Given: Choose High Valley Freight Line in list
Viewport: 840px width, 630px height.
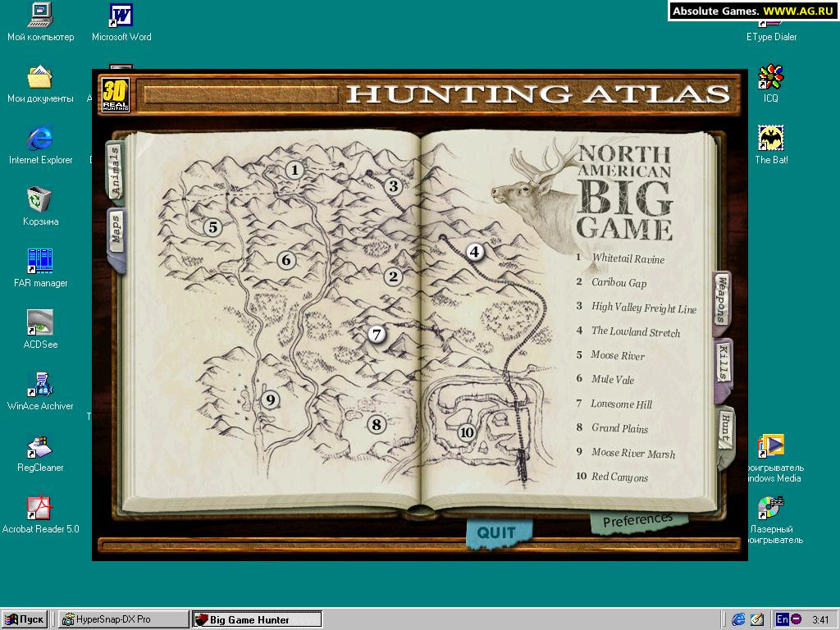Looking at the screenshot, I should point(643,307).
